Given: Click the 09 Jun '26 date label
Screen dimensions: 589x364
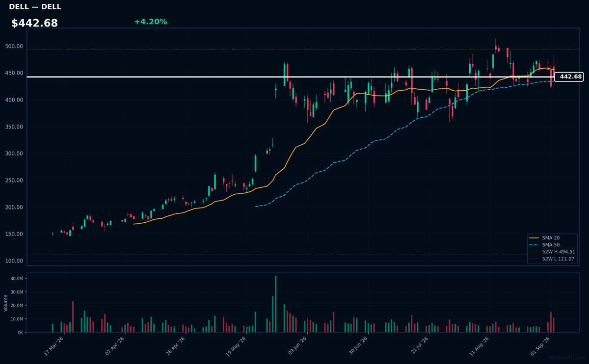Looking at the screenshot, I should [297, 346].
